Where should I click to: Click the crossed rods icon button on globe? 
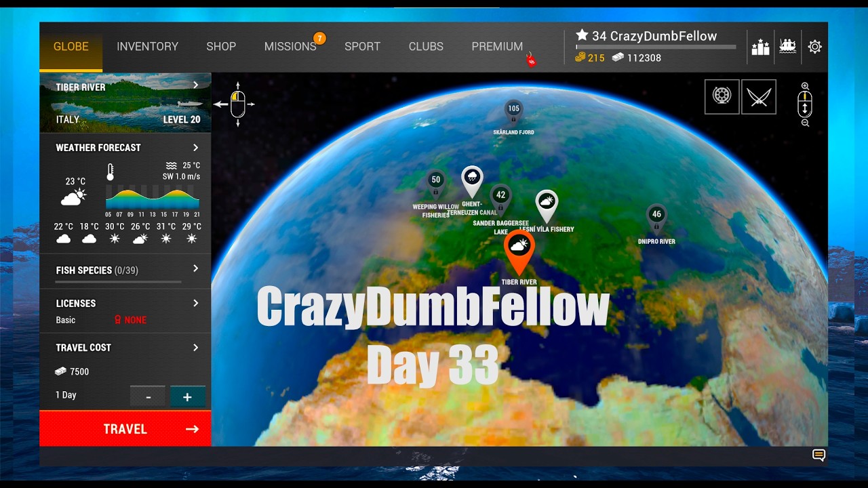pyautogui.click(x=759, y=96)
